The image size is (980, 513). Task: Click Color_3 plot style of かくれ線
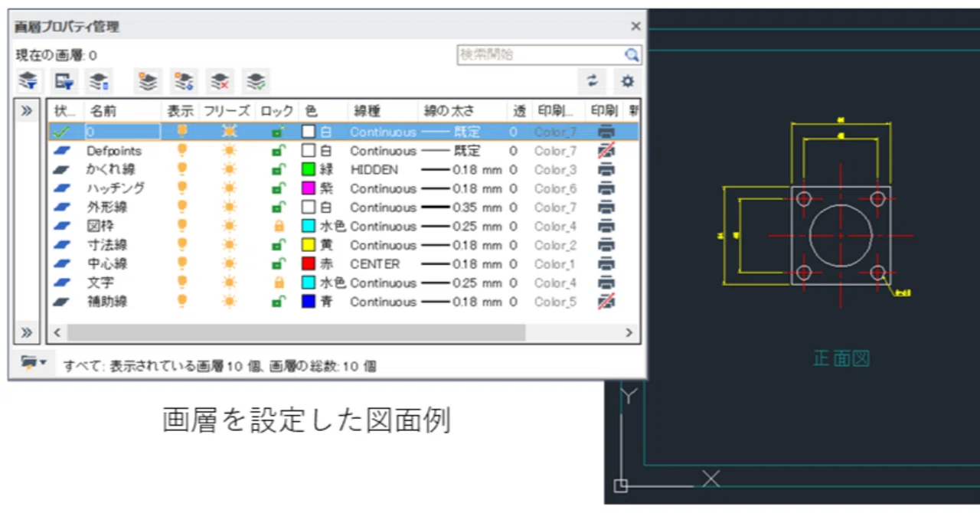coord(556,170)
